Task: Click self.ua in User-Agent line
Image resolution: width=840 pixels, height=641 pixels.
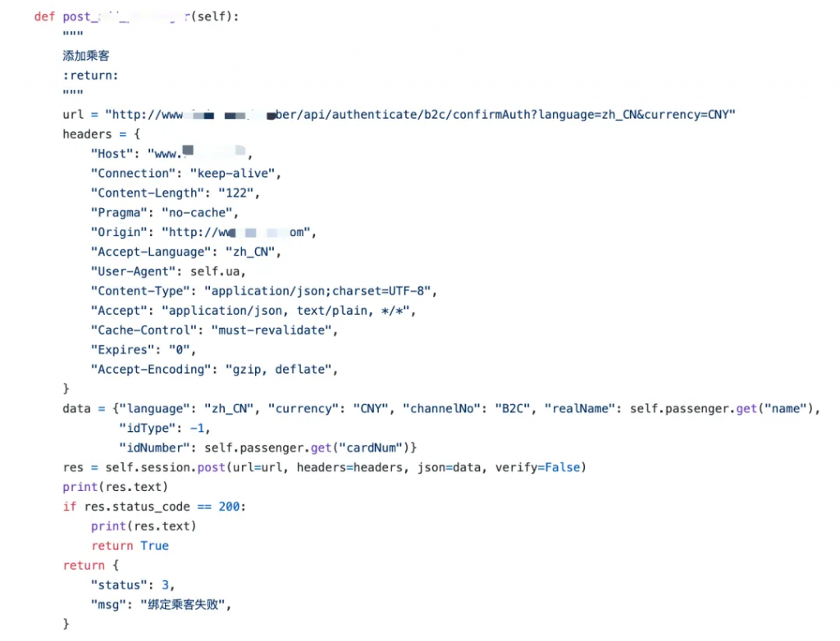Action: click(x=215, y=271)
